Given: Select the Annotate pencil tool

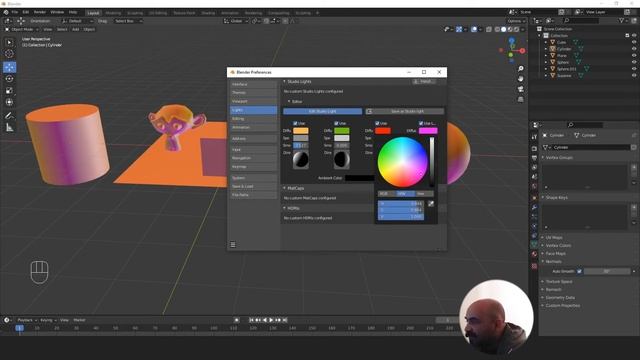Looking at the screenshot, I should [x=9, y=116].
